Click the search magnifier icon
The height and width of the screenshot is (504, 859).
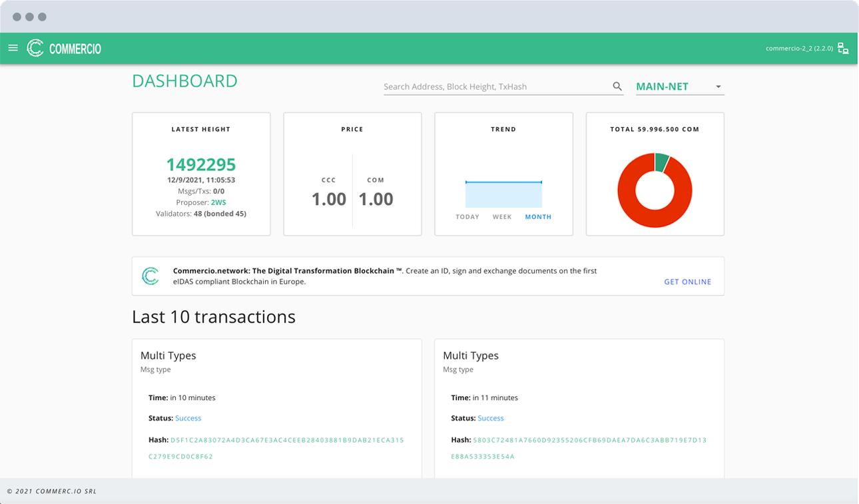pos(617,87)
